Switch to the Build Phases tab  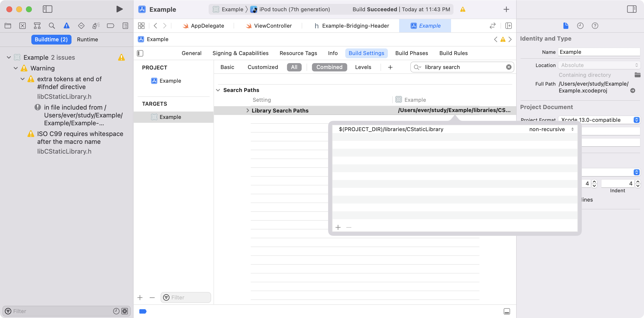[412, 53]
